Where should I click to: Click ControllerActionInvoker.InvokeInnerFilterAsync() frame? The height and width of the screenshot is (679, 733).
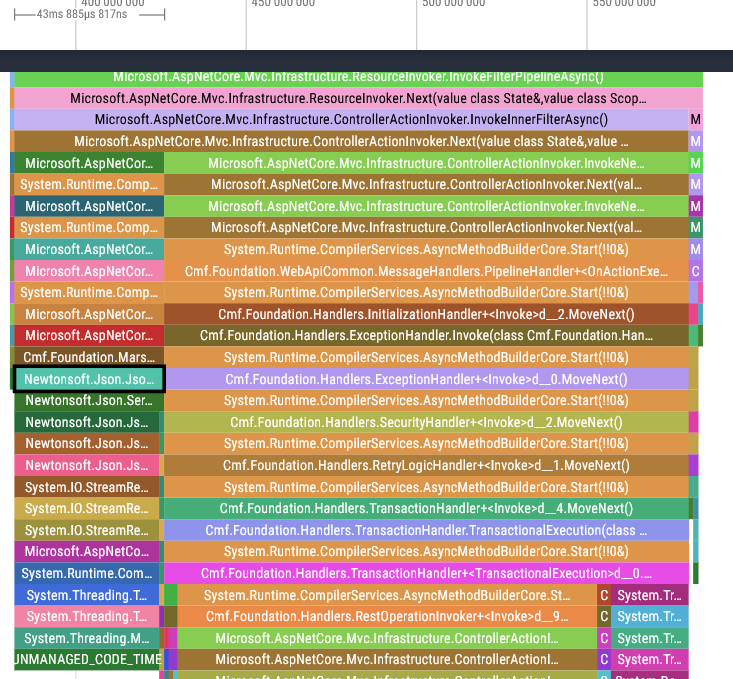click(x=351, y=120)
